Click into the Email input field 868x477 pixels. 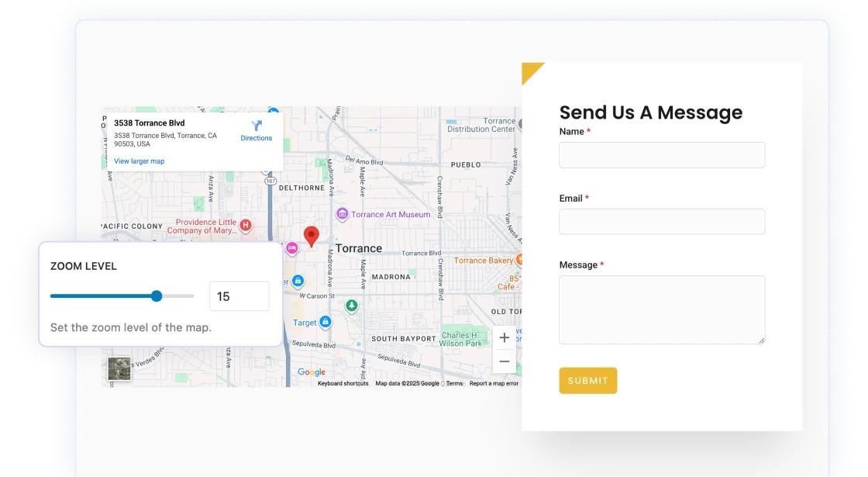point(662,222)
